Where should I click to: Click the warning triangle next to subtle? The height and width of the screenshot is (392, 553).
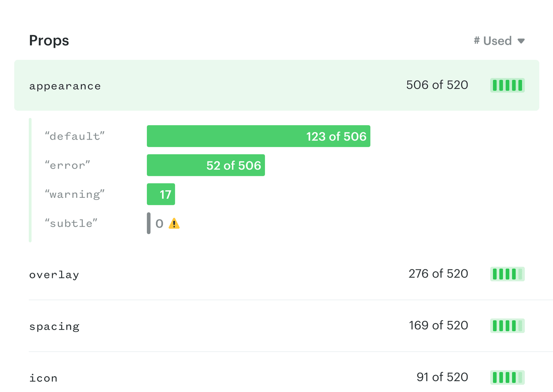(x=174, y=223)
